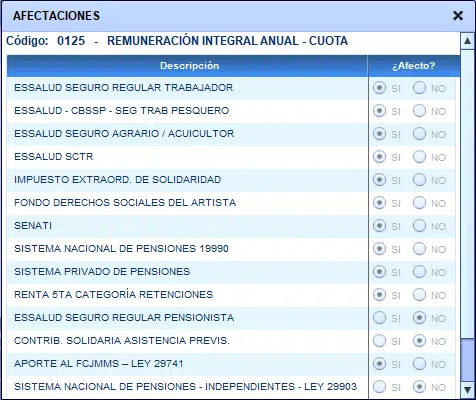Click the SISTEMA NACIONAL DE PENSIONES 19990 text
Screen dimensions: 476x400
click(121, 249)
